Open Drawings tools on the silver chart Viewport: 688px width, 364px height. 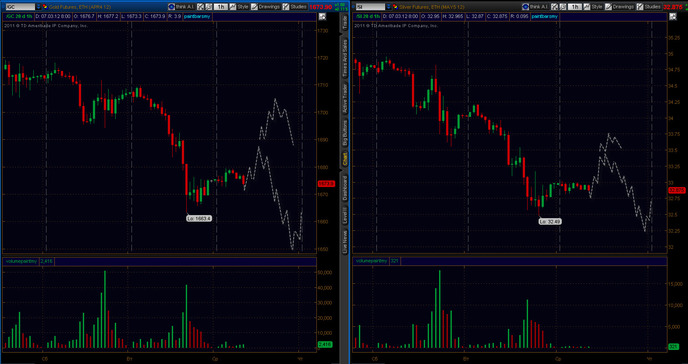click(620, 7)
